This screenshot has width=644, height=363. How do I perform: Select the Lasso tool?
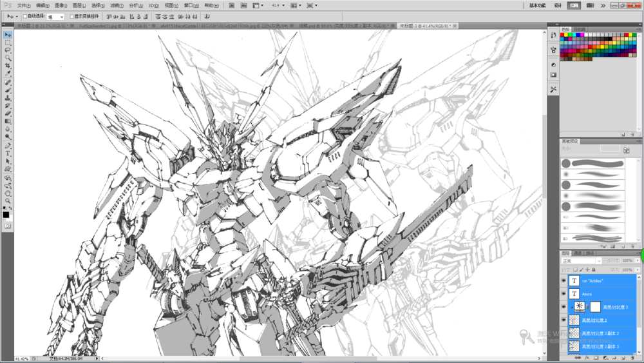[8, 50]
